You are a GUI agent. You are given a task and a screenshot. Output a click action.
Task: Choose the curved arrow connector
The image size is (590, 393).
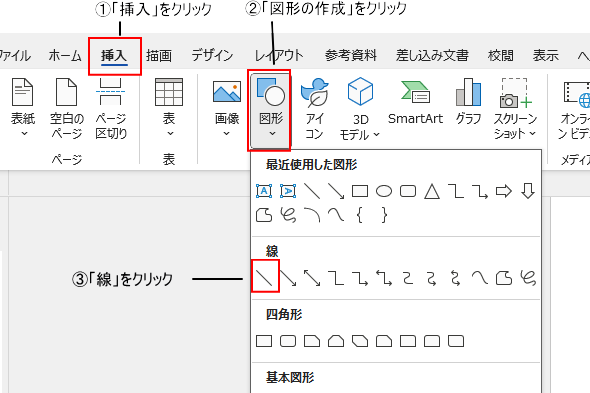coord(432,278)
